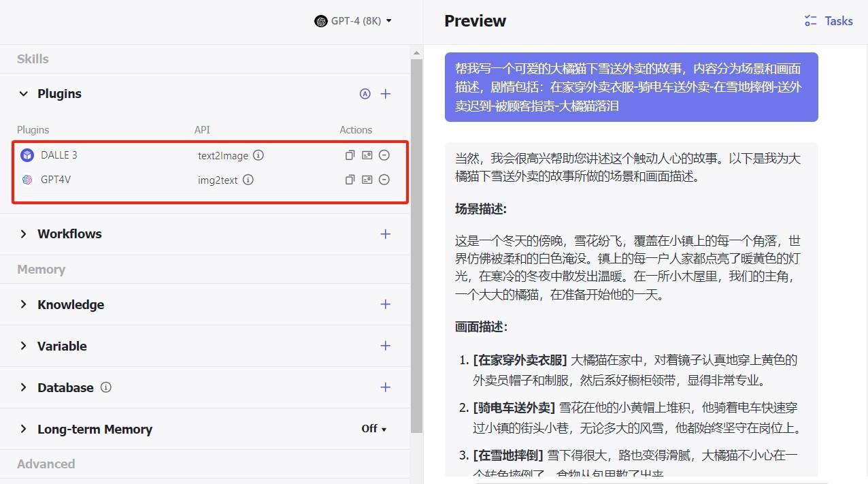Viewport: 868px width, 484px height.
Task: Click the Memory section label
Action: click(41, 270)
